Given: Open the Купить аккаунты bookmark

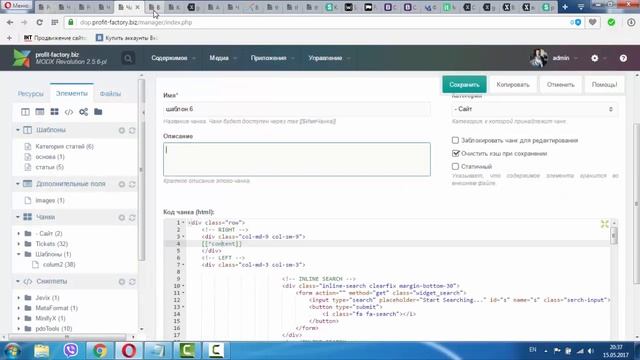Looking at the screenshot, I should (x=126, y=38).
